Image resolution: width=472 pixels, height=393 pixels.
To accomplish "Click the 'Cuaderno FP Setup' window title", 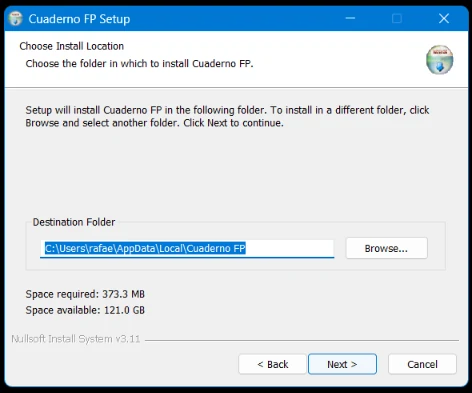I will click(x=79, y=19).
